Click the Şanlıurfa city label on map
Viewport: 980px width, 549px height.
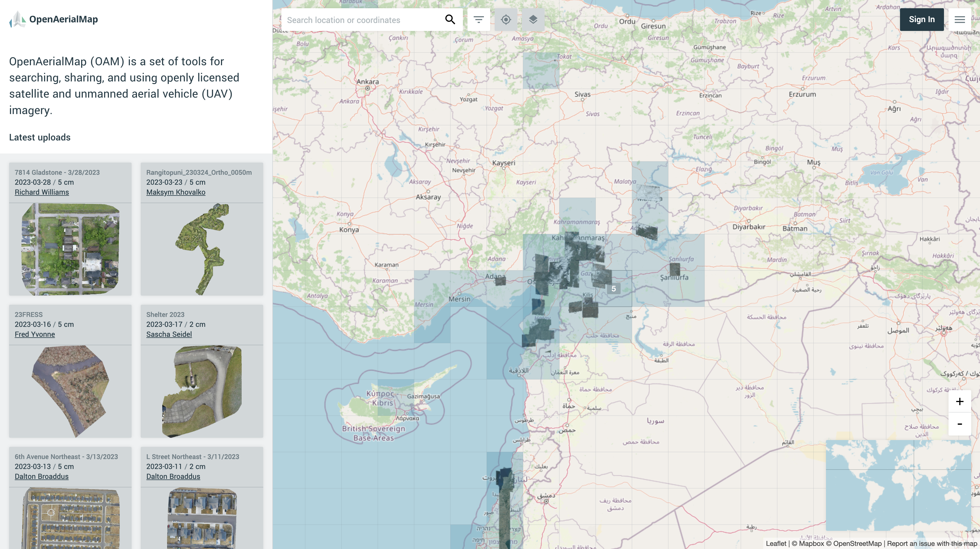coord(674,277)
